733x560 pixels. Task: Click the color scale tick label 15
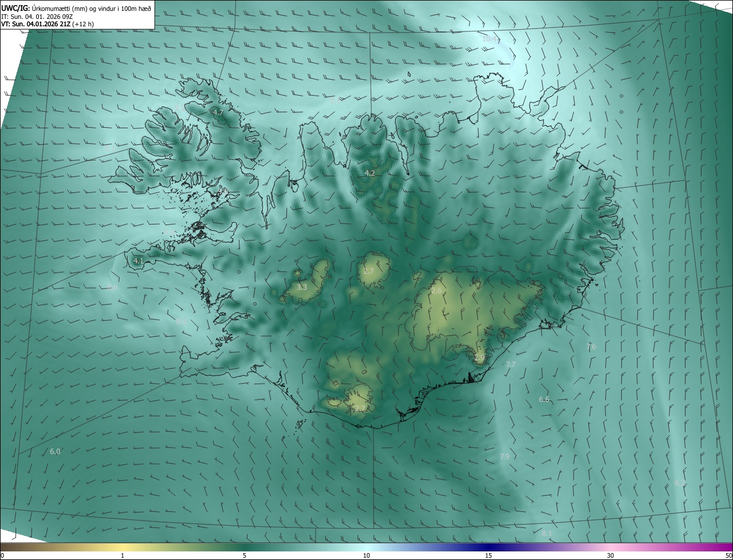tap(488, 555)
